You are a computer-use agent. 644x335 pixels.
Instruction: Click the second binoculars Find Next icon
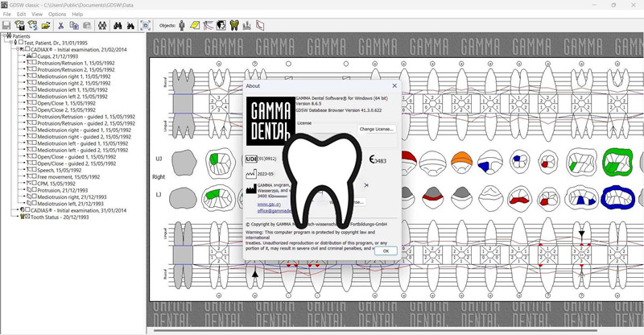coord(130,26)
